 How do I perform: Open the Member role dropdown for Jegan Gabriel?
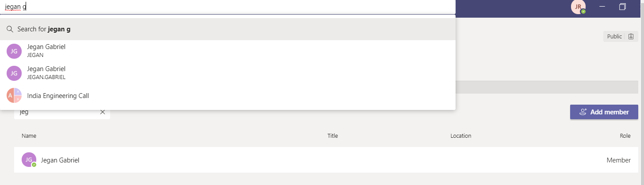[x=619, y=160]
